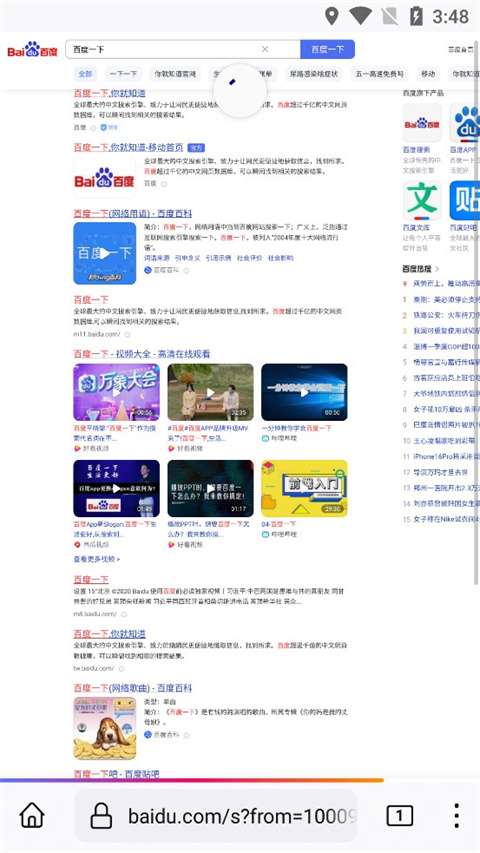Open the 百度一下(网络用语) - 百度百科 result
Image resolution: width=480 pixels, height=853 pixels.
click(x=132, y=213)
